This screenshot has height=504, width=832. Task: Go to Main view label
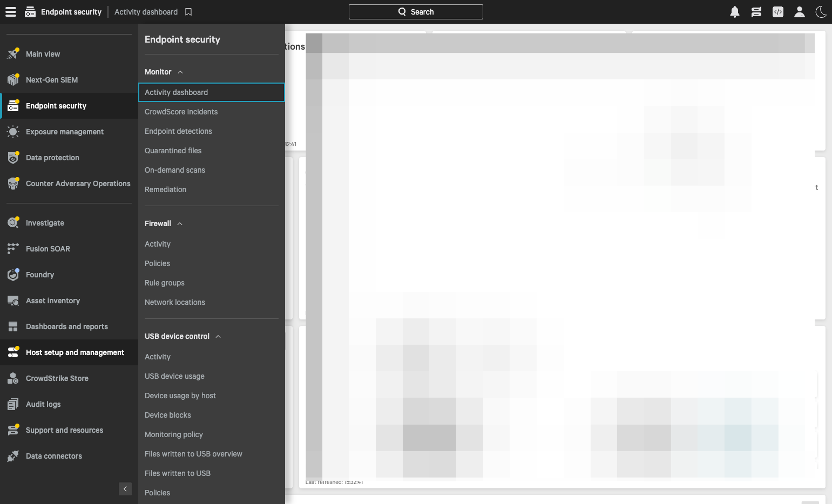(x=43, y=54)
